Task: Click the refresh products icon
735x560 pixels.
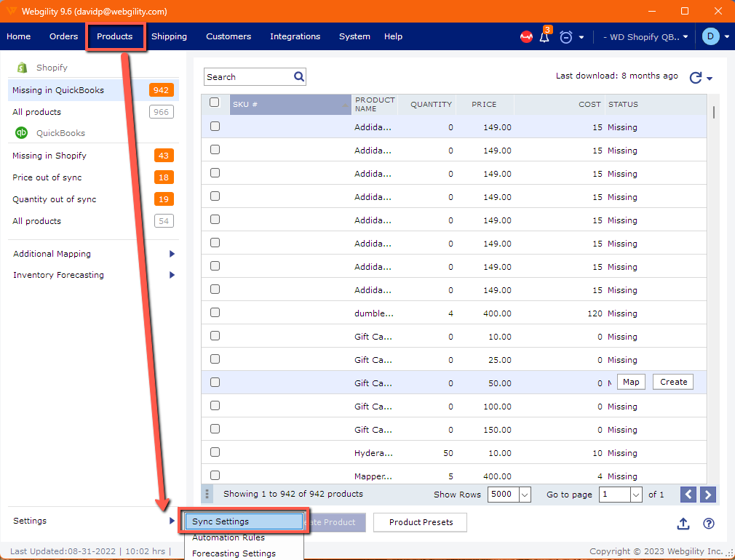Action: click(x=696, y=78)
